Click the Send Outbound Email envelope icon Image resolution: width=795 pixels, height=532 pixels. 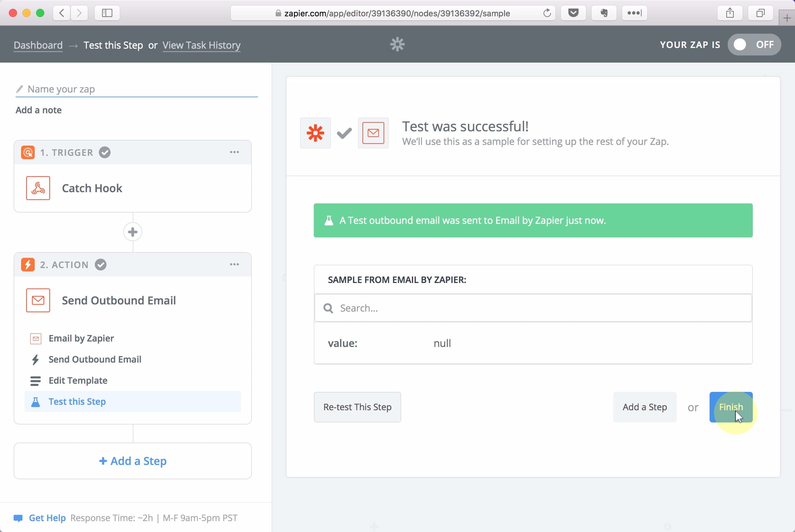click(x=38, y=300)
